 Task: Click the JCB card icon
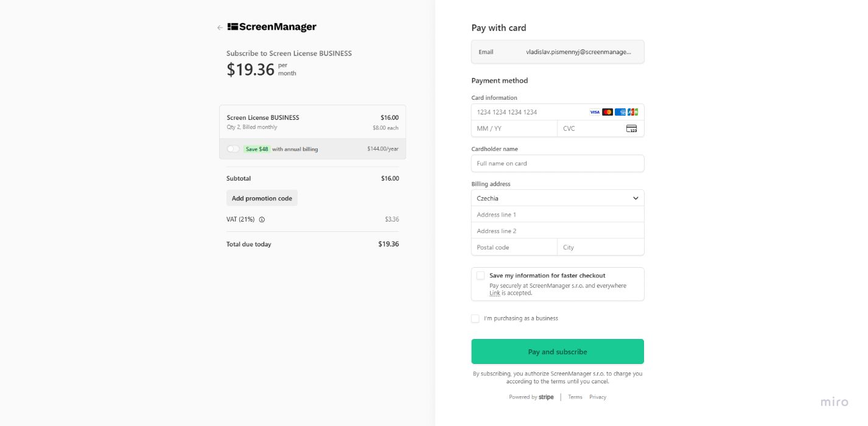[x=633, y=112]
